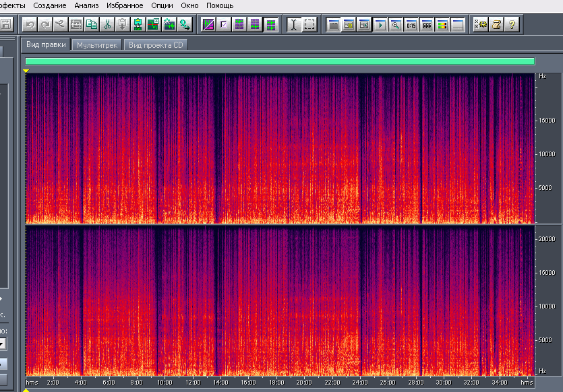Click the green horizontal range bar
This screenshot has width=563, height=392.
click(280, 61)
